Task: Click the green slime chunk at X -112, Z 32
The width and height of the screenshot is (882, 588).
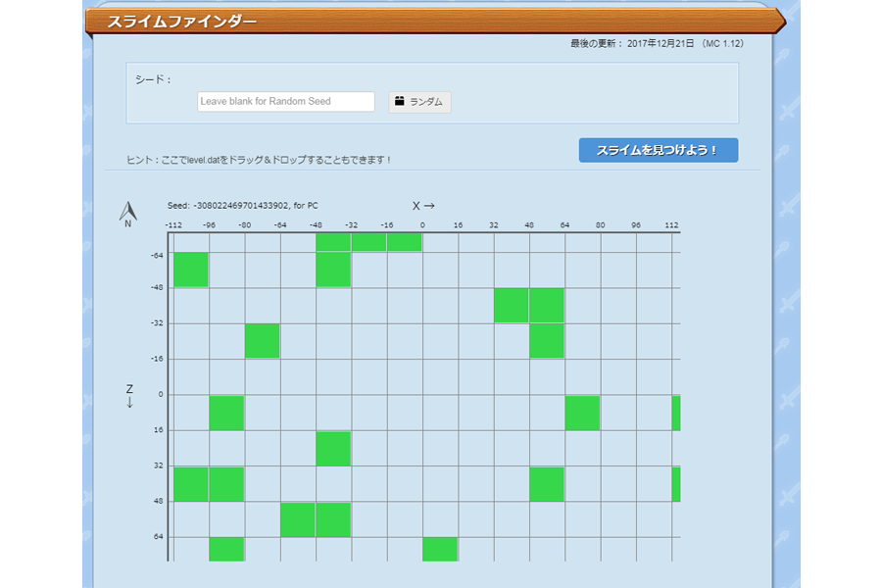Action: (191, 484)
